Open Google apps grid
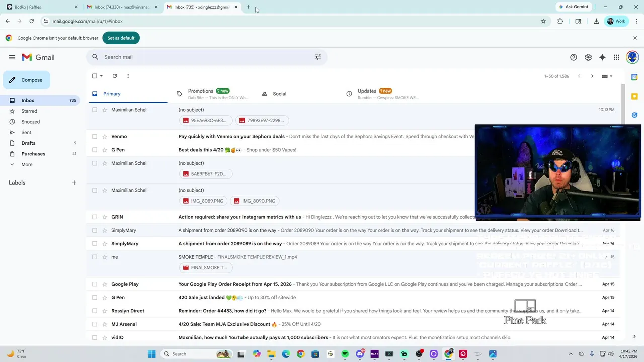The image size is (644, 362). coord(616,57)
